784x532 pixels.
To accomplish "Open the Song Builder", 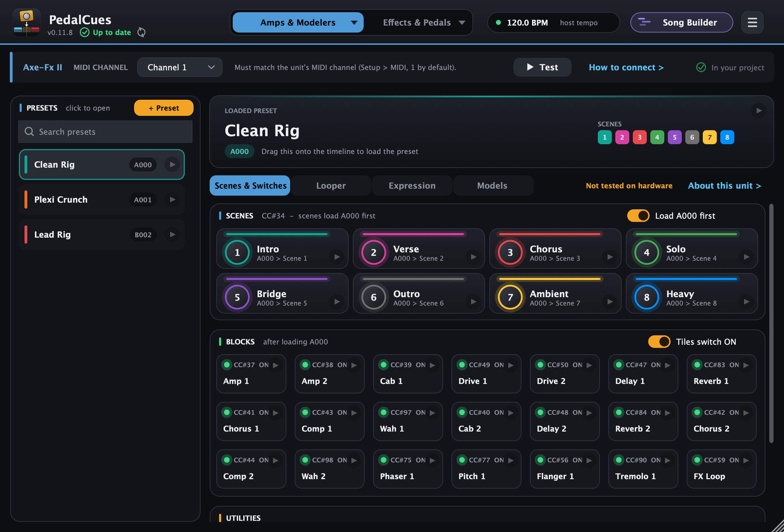I will click(x=681, y=22).
